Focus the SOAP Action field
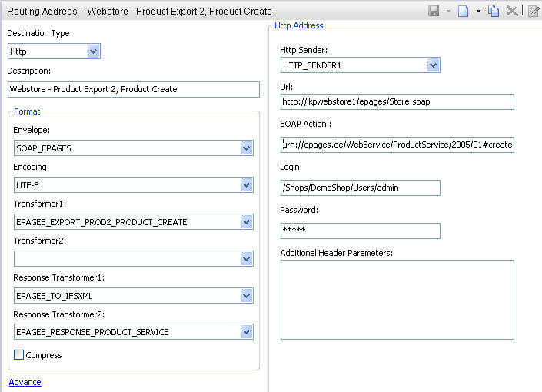The width and height of the screenshot is (542, 392). [x=397, y=145]
